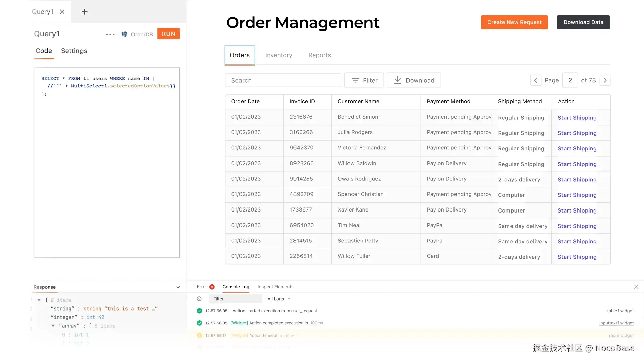The width and height of the screenshot is (644, 362).
Task: Click the OrderDB datasource icon
Action: [x=124, y=34]
